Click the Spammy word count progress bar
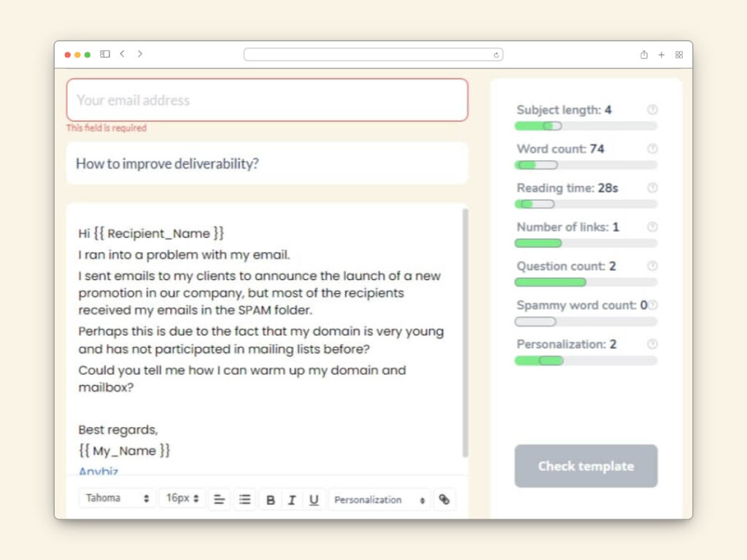The width and height of the screenshot is (747, 560). (x=586, y=322)
